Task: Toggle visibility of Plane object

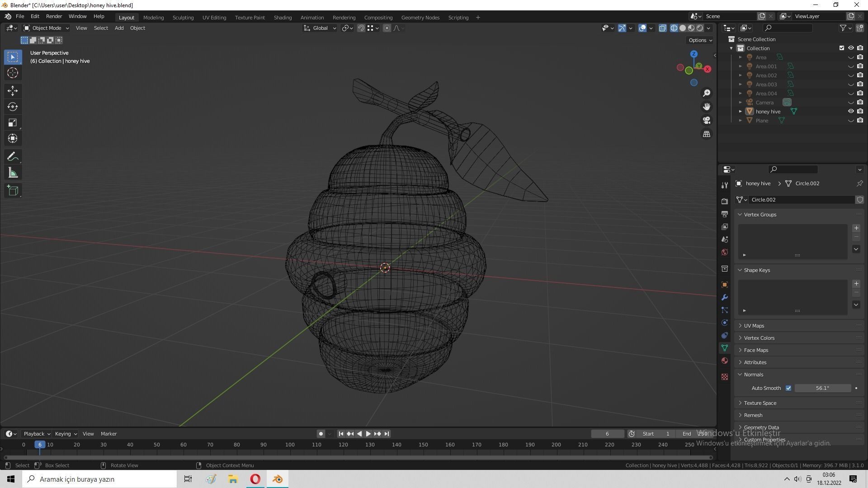Action: pyautogui.click(x=850, y=121)
